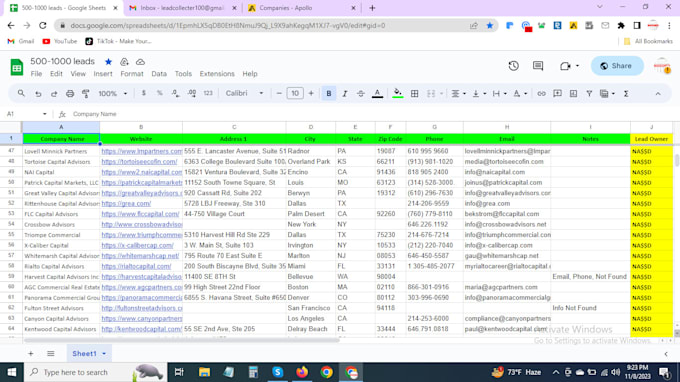Decrease decimal places
Viewport: 680px width, 382px height.
(175, 93)
